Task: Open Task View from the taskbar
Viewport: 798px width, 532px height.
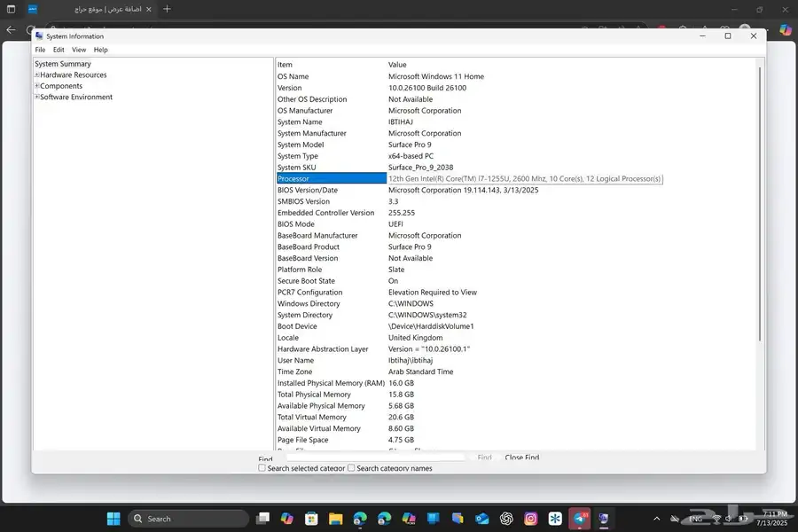Action: (263, 519)
